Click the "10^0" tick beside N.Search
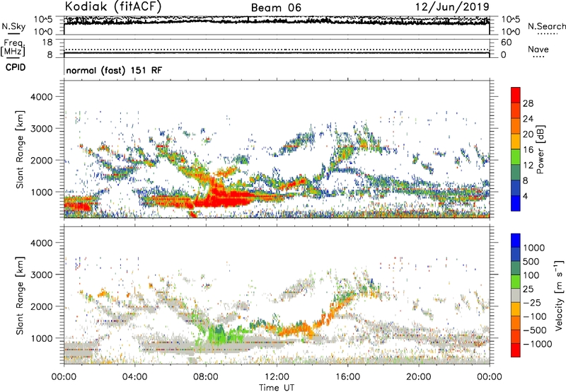The height and width of the screenshot is (392, 566). pos(510,32)
